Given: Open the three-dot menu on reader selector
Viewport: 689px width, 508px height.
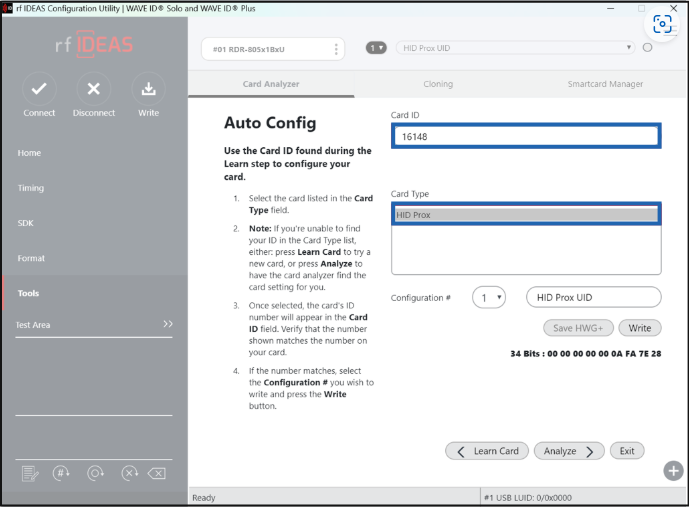Looking at the screenshot, I should (336, 49).
